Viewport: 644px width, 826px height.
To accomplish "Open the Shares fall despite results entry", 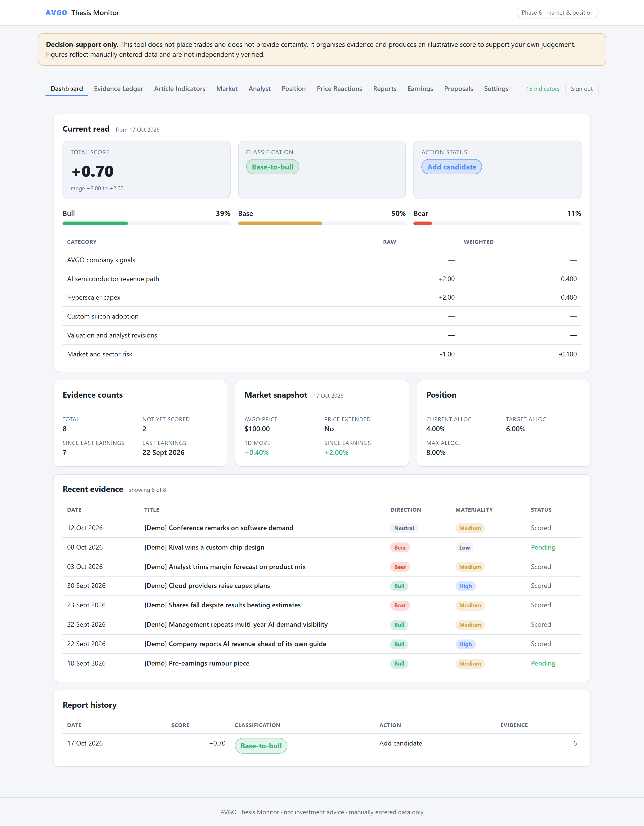I will click(x=223, y=605).
